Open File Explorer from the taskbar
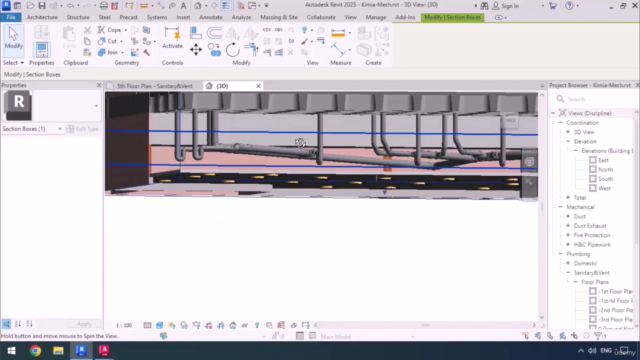The image size is (640, 360). (58, 351)
